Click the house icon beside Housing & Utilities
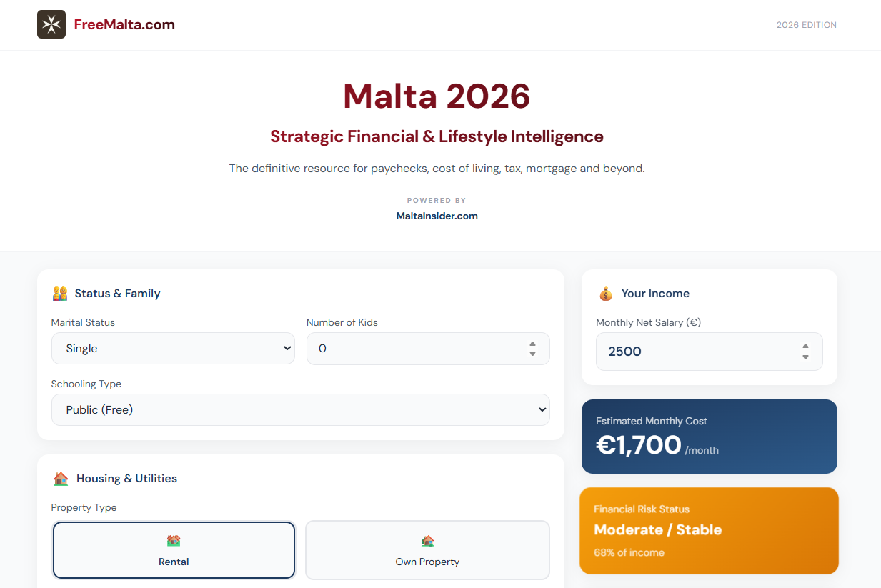This screenshot has width=881, height=588. point(61,478)
